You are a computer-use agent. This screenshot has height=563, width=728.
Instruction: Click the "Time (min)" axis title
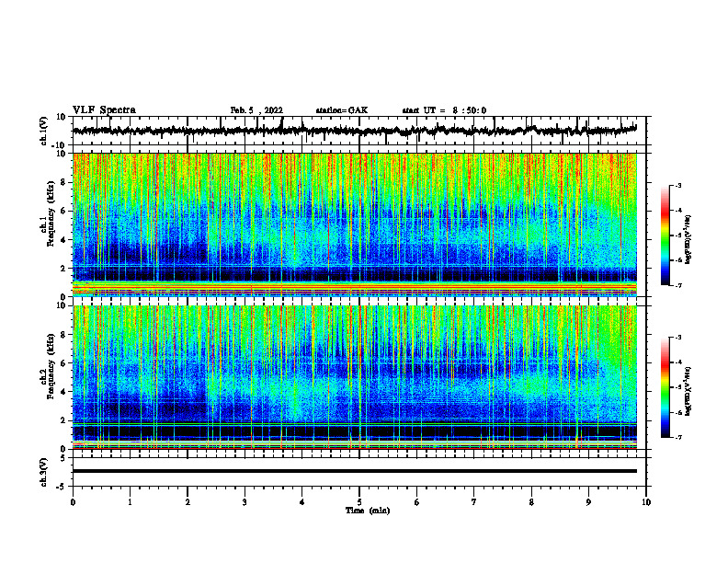[x=368, y=511]
